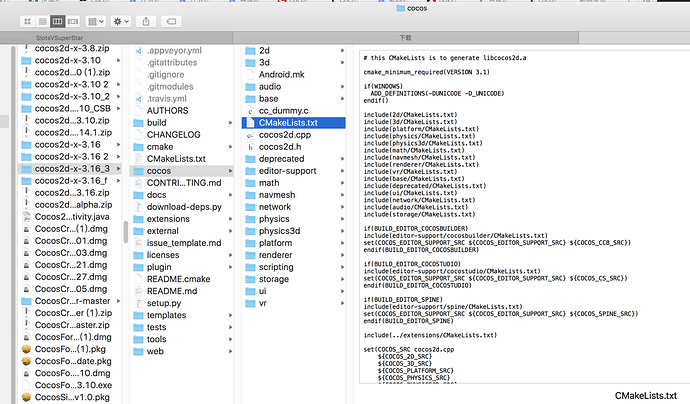
Task: Select the web folder
Action: [x=182, y=352]
